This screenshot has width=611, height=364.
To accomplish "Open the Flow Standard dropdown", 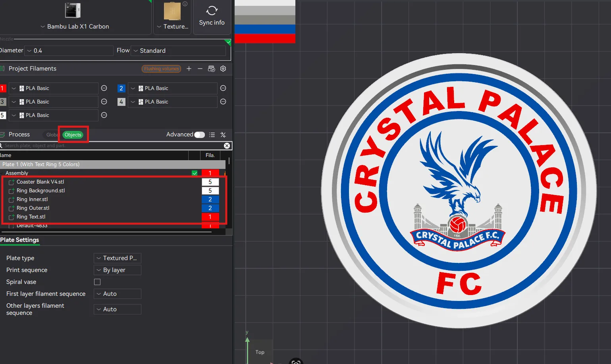I will 178,51.
